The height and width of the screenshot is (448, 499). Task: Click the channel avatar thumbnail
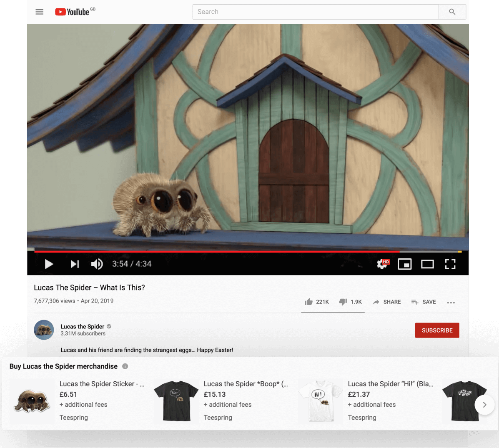click(44, 330)
